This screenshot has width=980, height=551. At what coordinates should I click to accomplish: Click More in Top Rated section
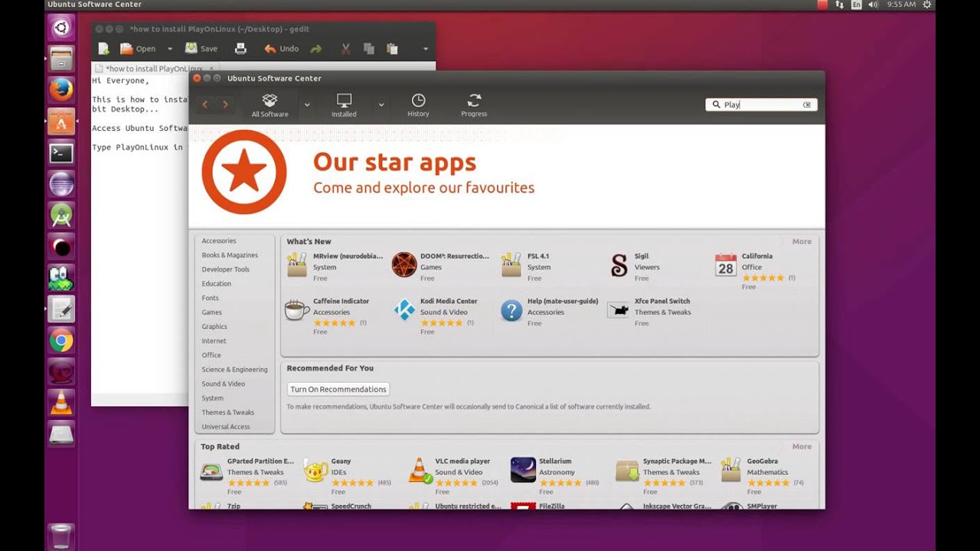(802, 446)
